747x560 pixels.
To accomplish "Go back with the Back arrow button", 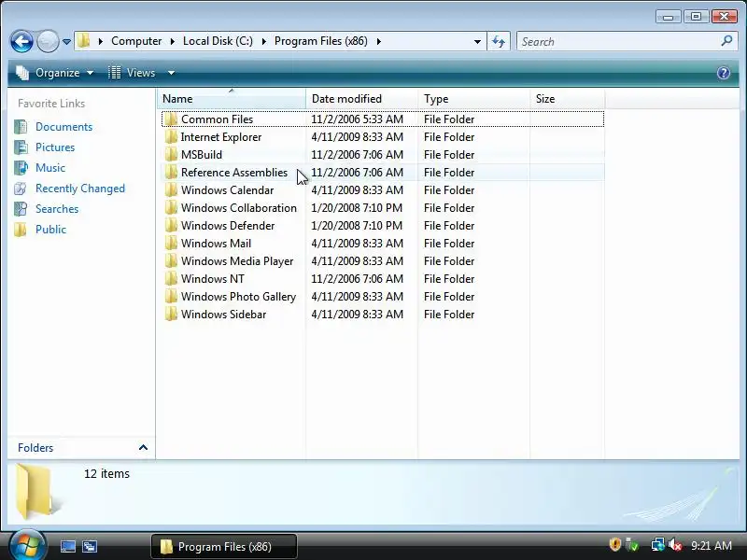I will 21,41.
